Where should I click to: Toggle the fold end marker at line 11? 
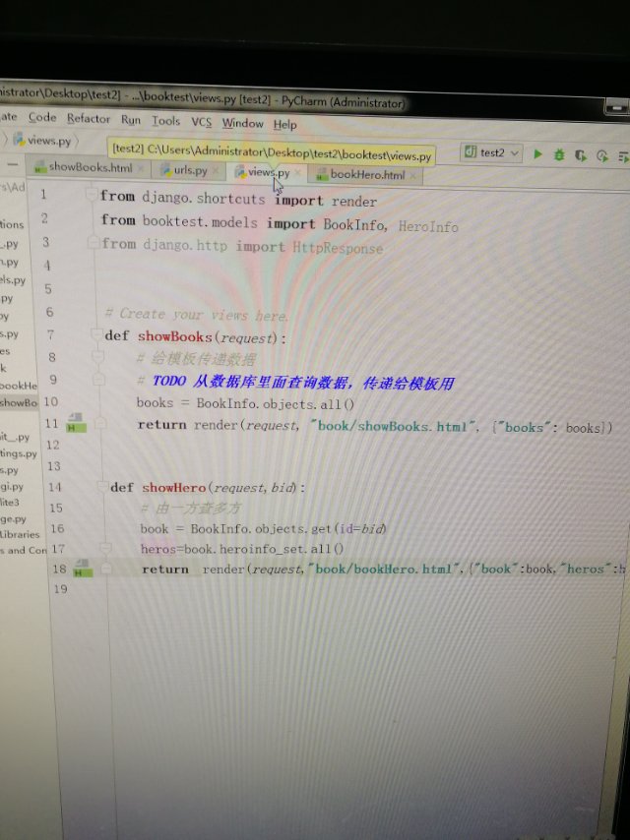click(100, 424)
